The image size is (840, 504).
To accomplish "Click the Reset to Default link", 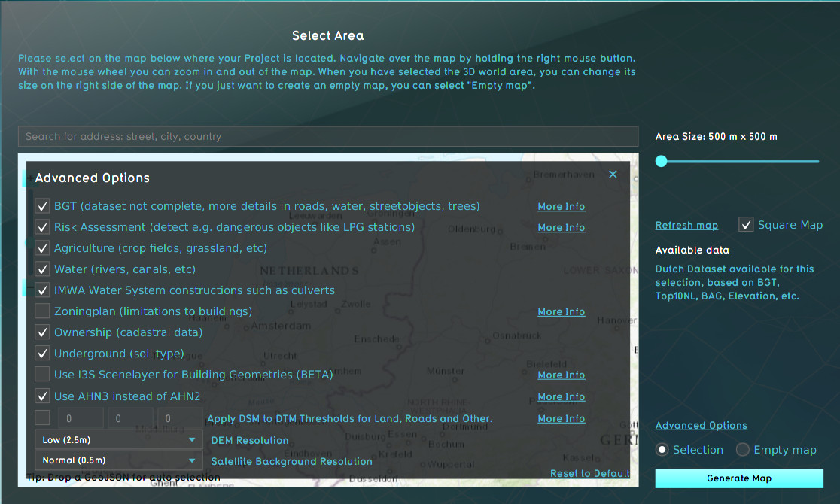I will (x=589, y=473).
